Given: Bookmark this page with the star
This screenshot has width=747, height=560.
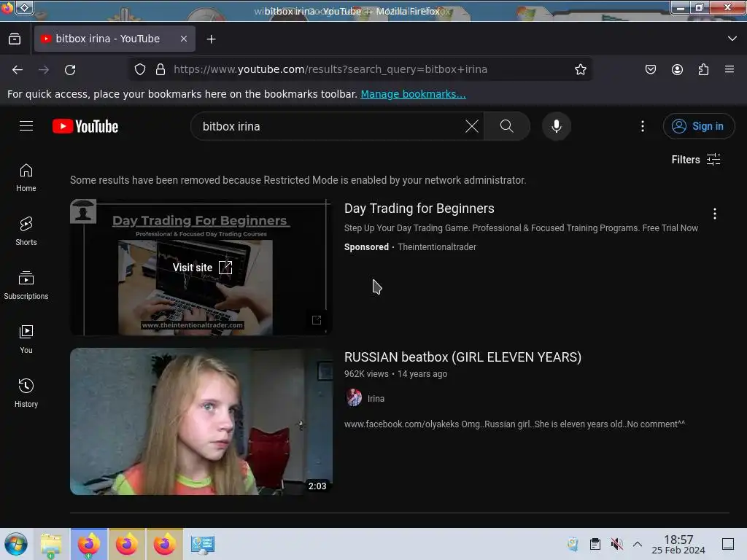Looking at the screenshot, I should (580, 69).
